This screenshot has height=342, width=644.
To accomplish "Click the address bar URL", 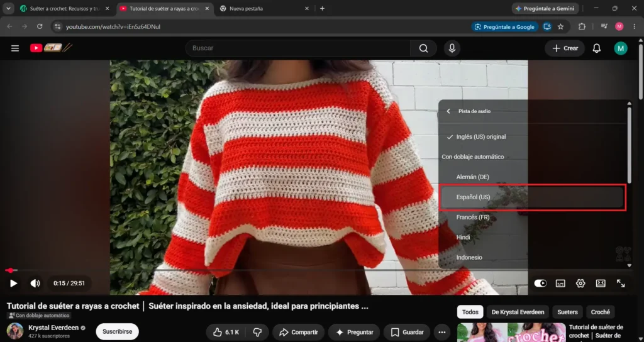I will 113,26.
